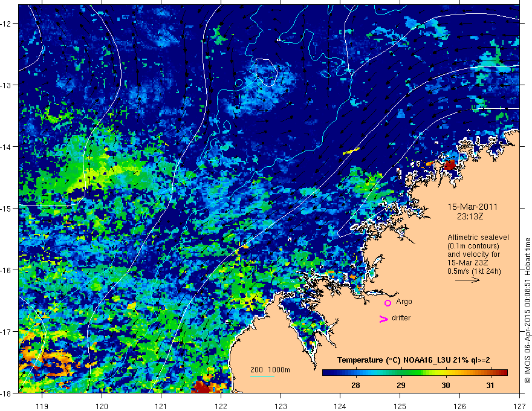The image size is (532, 411).
Task: Click the latitude label -12
Action: click(x=6, y=24)
